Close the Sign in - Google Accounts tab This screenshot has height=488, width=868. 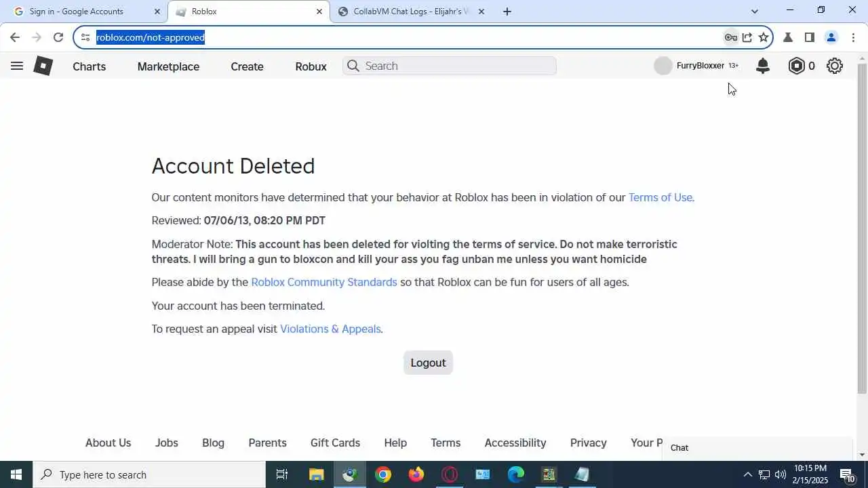point(157,12)
